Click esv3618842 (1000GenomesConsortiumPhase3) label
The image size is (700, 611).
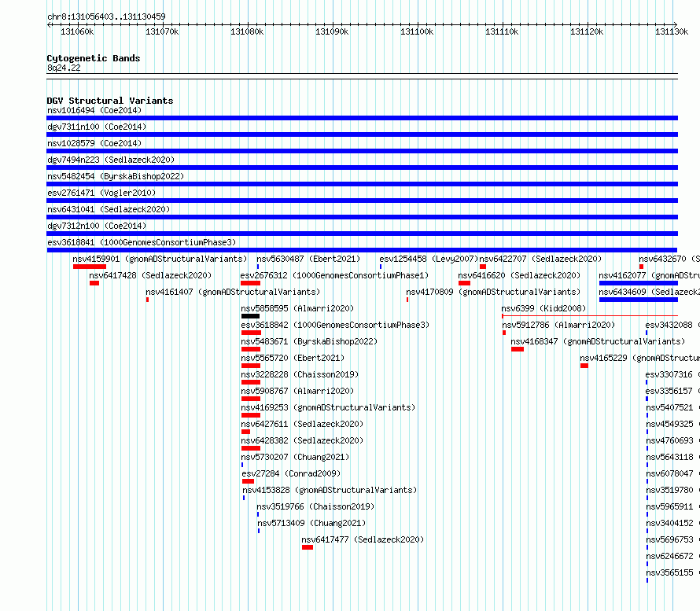pyautogui.click(x=335, y=325)
